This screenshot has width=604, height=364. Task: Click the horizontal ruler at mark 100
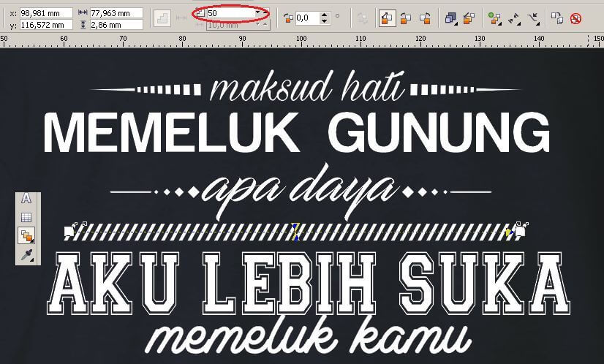tap(301, 39)
